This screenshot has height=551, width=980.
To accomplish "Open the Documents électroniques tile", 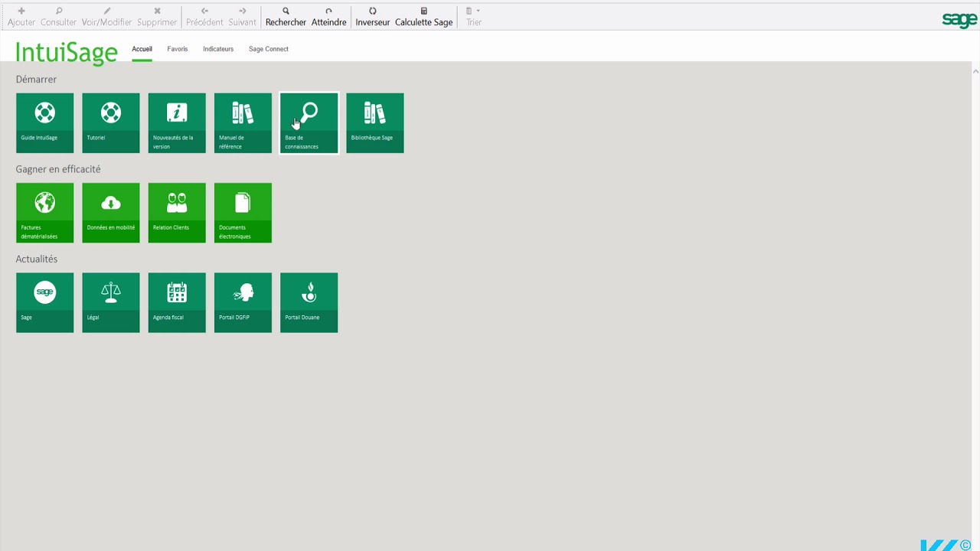I will (243, 213).
